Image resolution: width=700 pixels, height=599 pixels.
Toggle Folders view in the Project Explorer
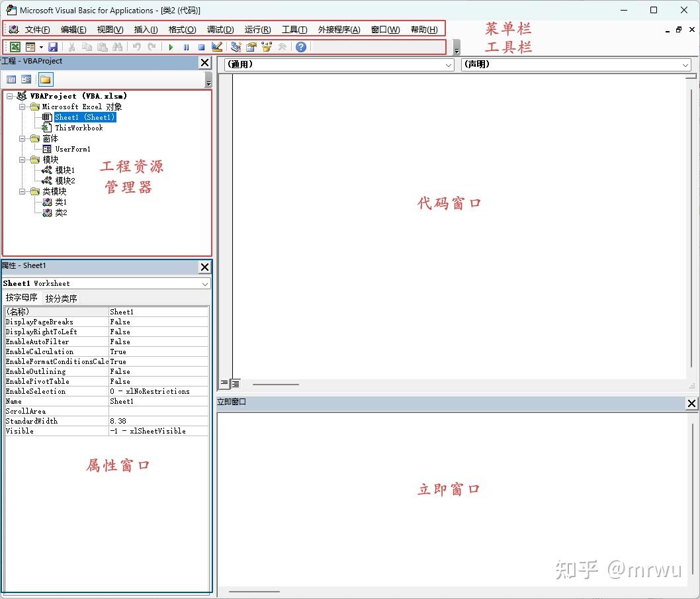[x=44, y=79]
